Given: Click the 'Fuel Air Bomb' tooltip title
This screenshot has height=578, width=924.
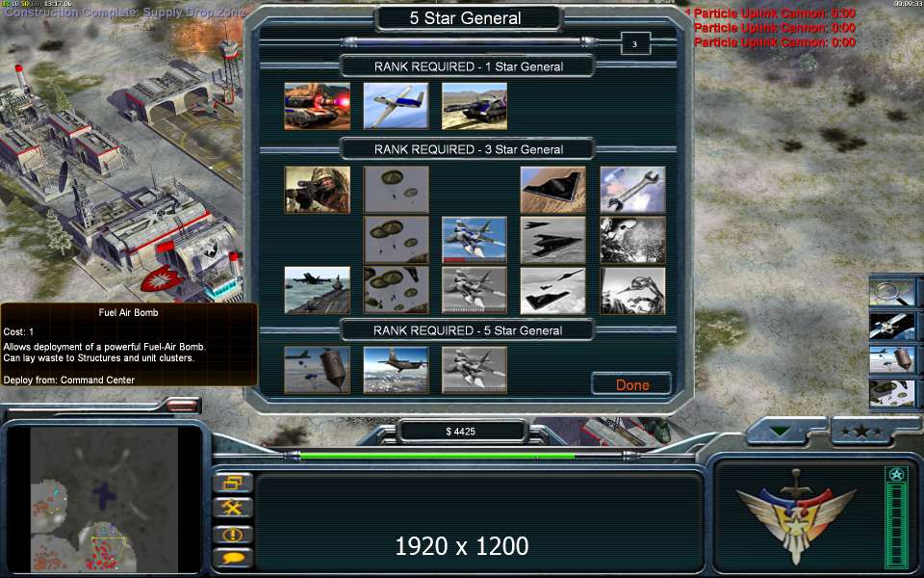Looking at the screenshot, I should 128,312.
